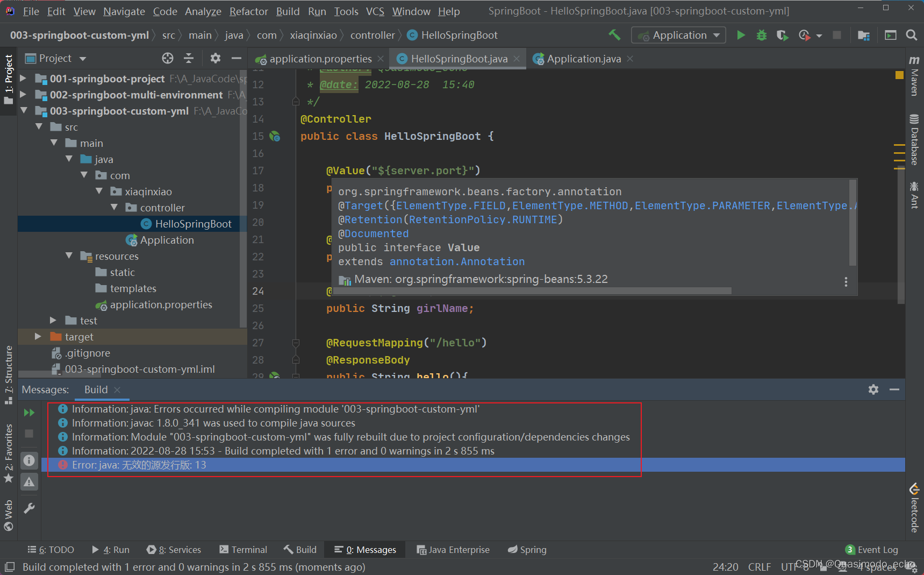The height and width of the screenshot is (575, 924).
Task: Start debugging with the bug icon
Action: (762, 35)
